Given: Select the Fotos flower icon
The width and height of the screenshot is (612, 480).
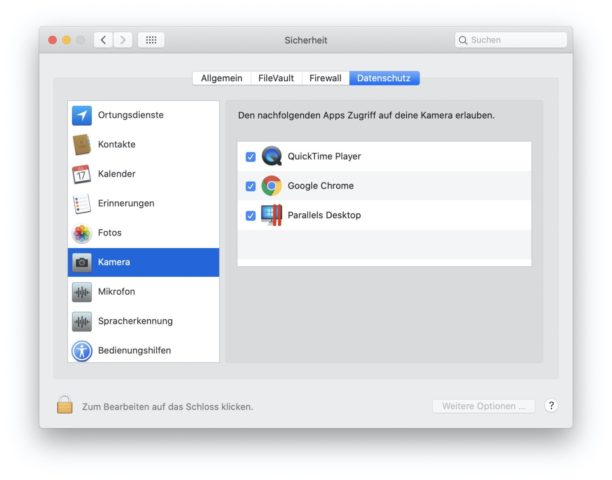Looking at the screenshot, I should point(82,233).
